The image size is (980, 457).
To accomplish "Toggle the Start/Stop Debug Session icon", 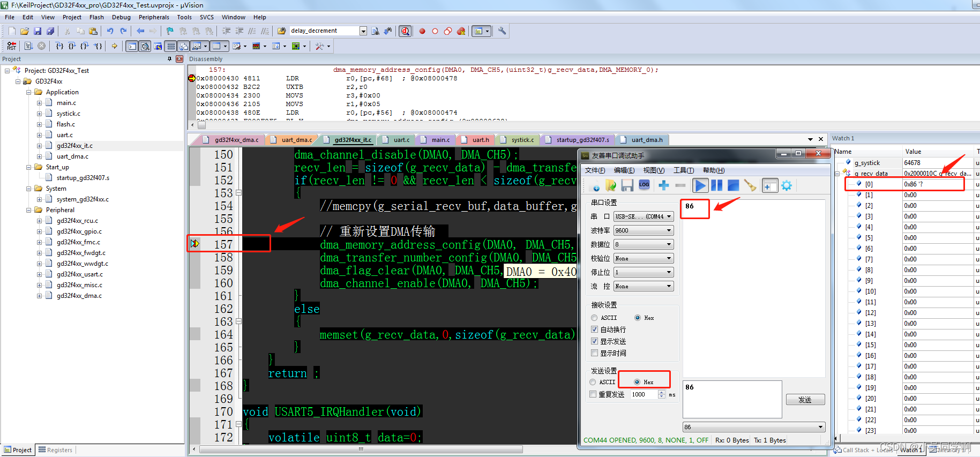I will pos(406,31).
